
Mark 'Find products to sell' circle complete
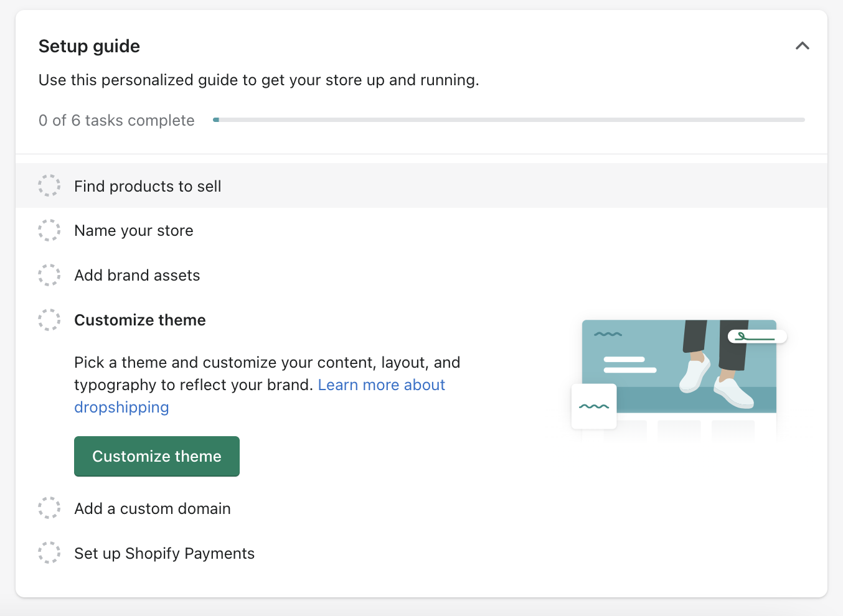click(x=49, y=186)
